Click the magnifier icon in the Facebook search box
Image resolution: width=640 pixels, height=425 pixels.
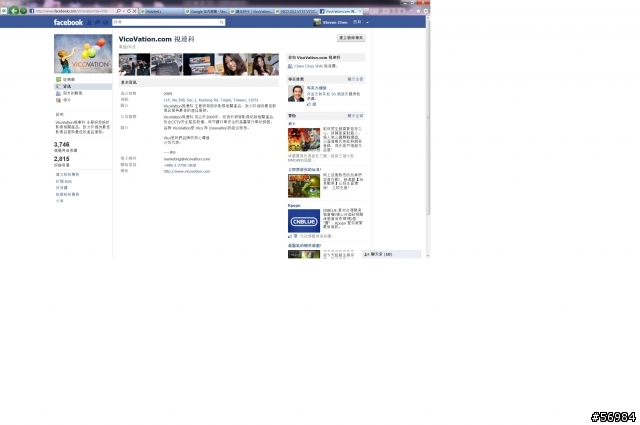pos(222,22)
